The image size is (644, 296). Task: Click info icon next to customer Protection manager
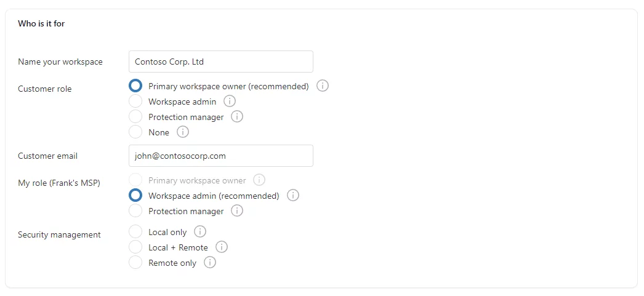[x=237, y=116]
